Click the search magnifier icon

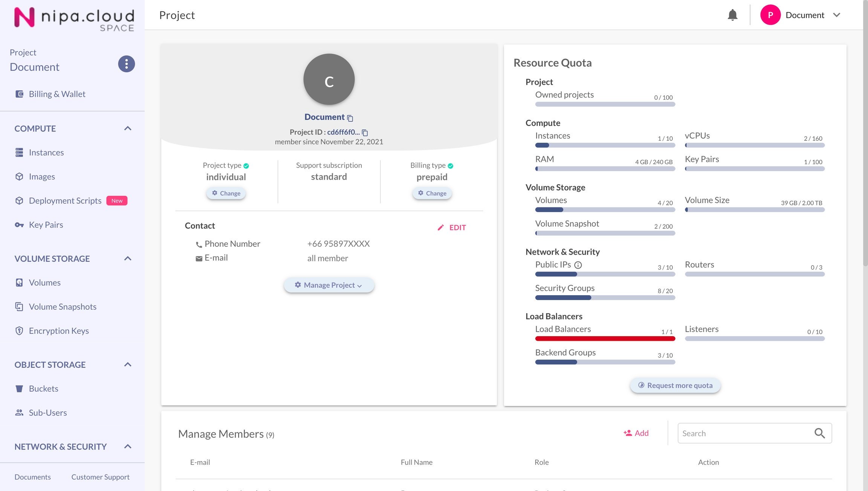819,433
